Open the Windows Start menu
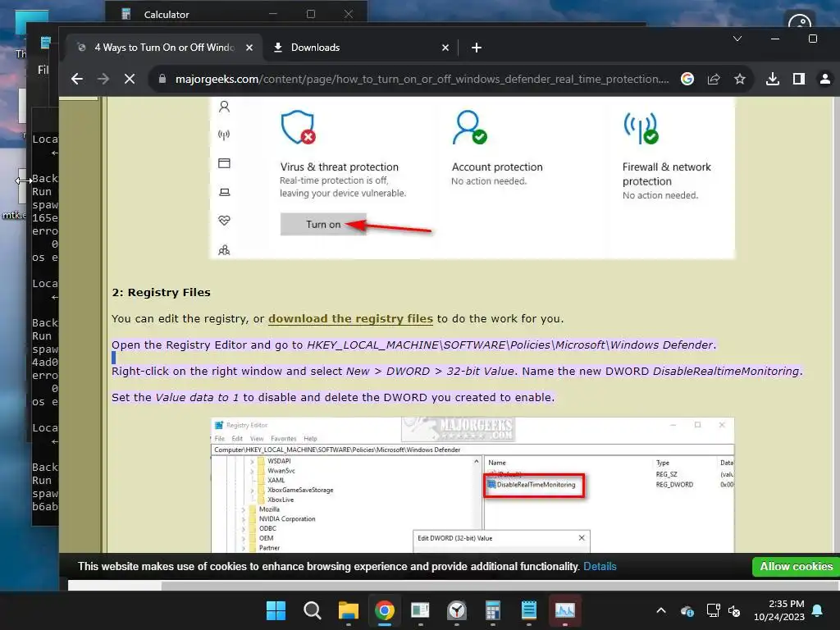The image size is (840, 630). coord(276,610)
